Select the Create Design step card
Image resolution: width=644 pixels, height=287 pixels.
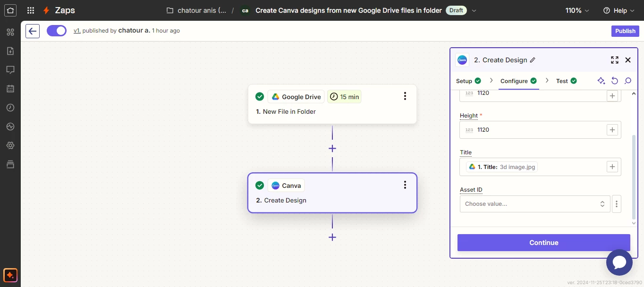pos(332,193)
